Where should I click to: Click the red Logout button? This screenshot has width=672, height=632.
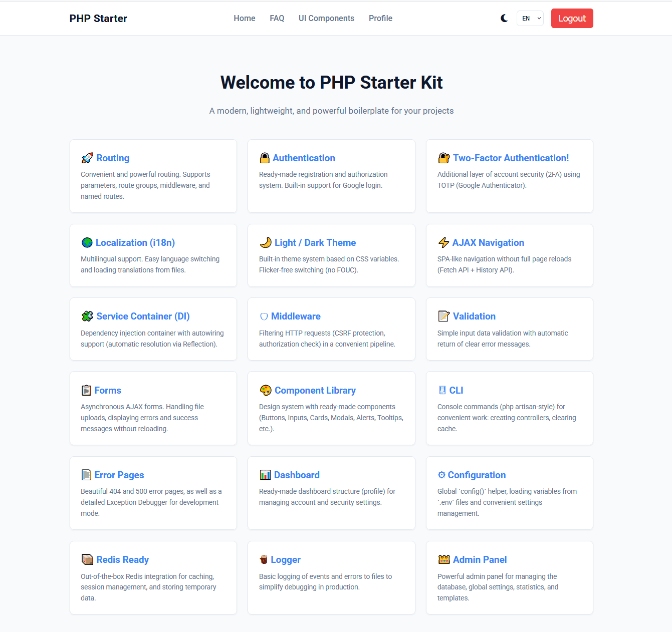point(572,19)
